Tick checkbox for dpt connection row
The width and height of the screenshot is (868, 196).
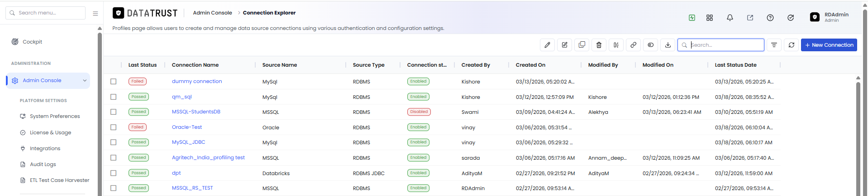[x=114, y=173]
